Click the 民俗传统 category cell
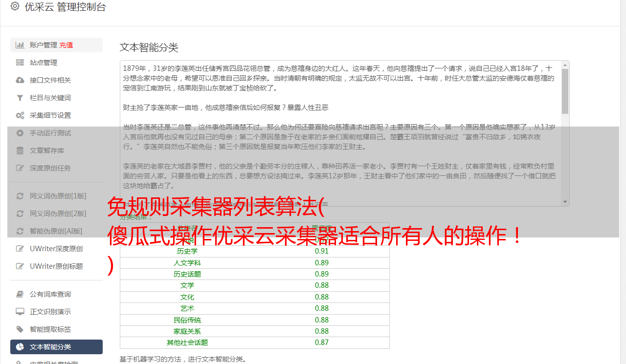Screen dimensions: 626x364 click(187, 320)
